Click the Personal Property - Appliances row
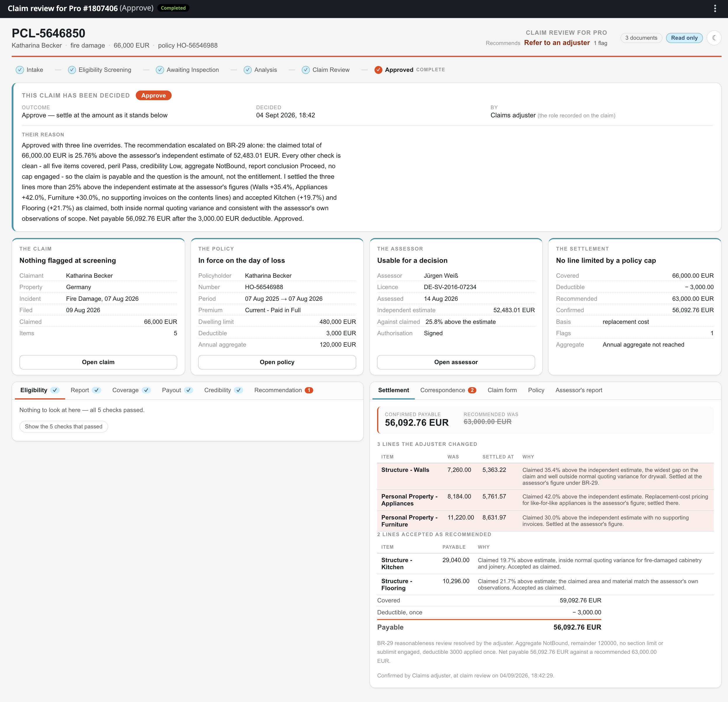 (x=545, y=500)
